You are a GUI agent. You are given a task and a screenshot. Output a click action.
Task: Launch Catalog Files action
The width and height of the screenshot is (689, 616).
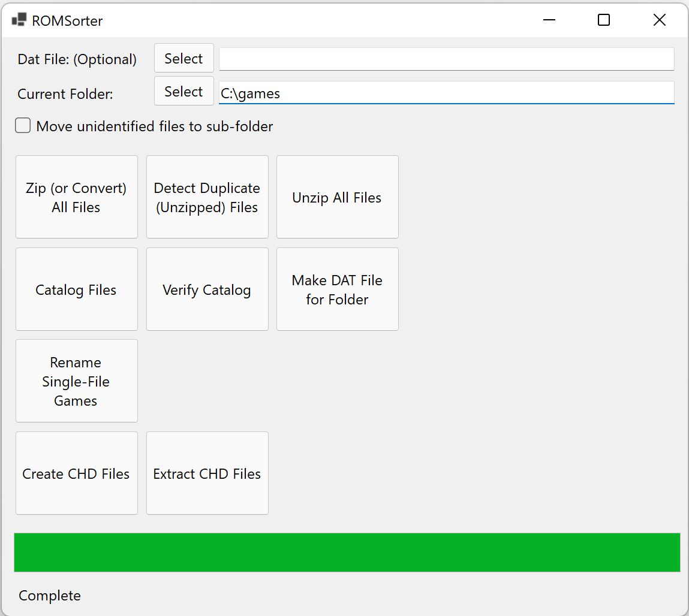(76, 289)
